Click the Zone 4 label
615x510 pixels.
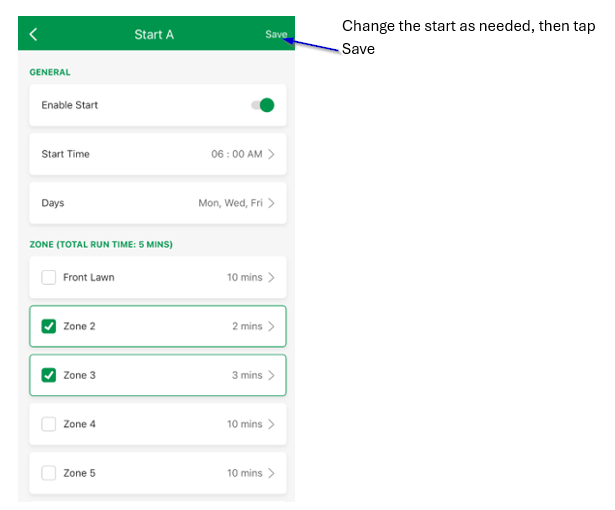point(79,424)
